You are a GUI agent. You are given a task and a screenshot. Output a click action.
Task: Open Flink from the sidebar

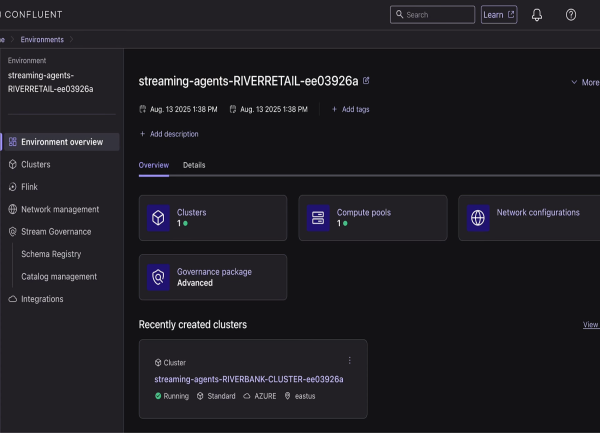(x=30, y=187)
